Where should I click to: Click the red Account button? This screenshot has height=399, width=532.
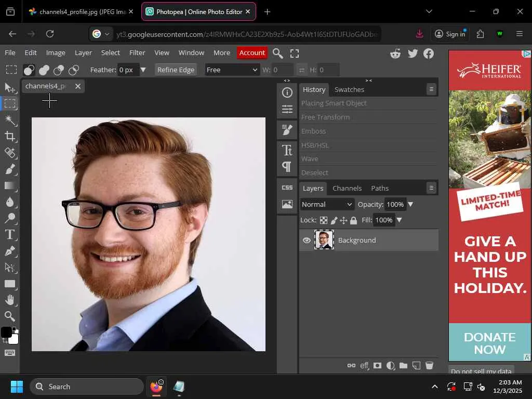coord(252,52)
